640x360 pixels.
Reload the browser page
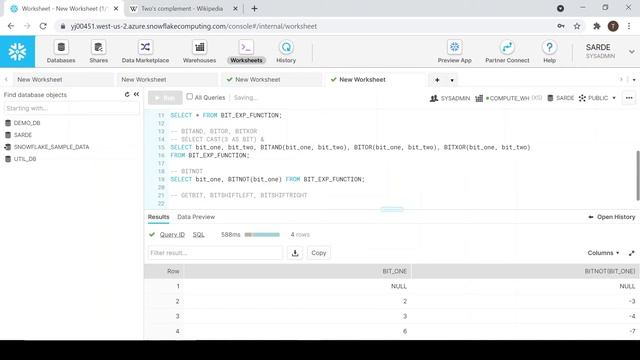[x=43, y=26]
